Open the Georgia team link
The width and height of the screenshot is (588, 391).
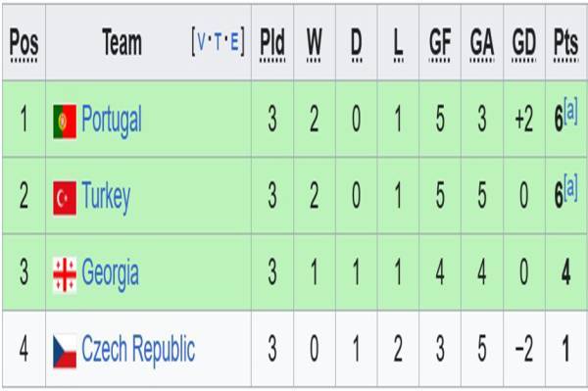110,273
